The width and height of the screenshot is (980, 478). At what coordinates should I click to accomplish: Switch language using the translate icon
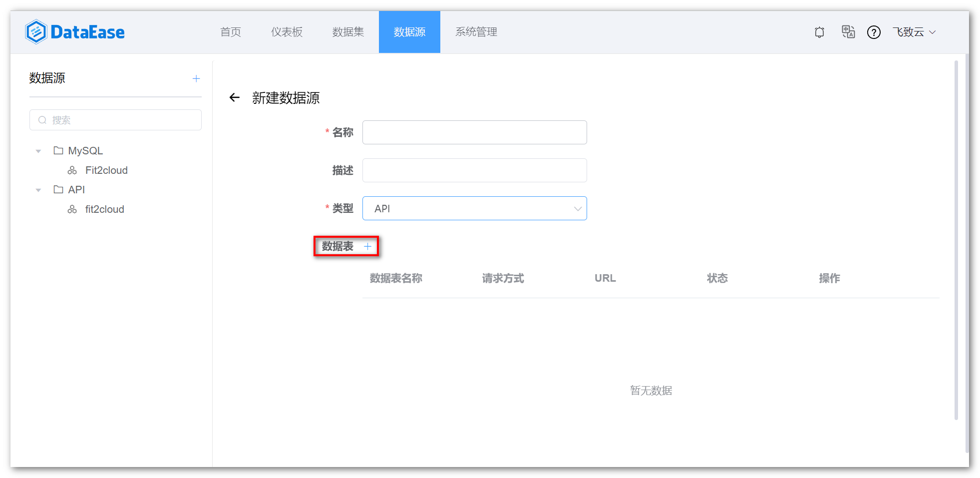coord(848,32)
